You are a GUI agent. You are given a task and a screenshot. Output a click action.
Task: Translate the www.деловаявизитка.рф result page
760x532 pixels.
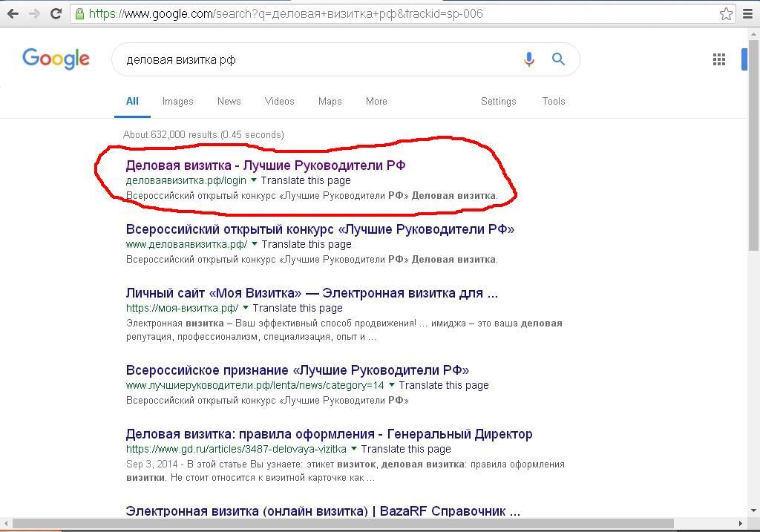[307, 244]
